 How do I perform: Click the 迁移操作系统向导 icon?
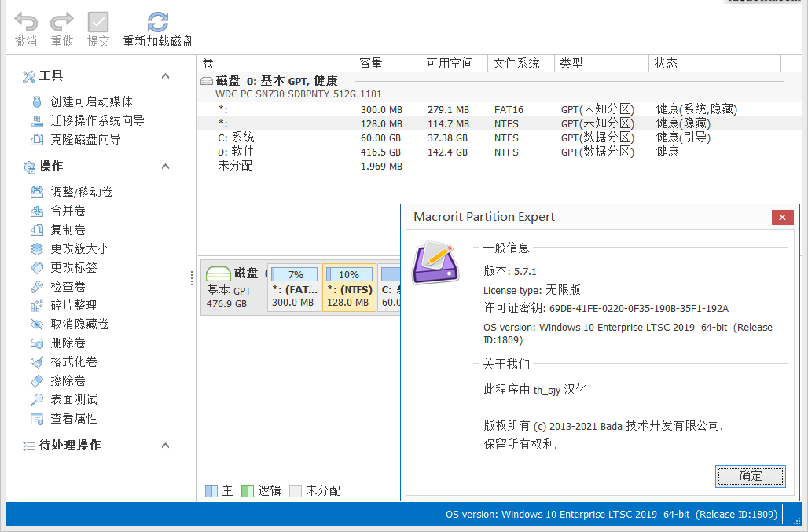click(37, 121)
